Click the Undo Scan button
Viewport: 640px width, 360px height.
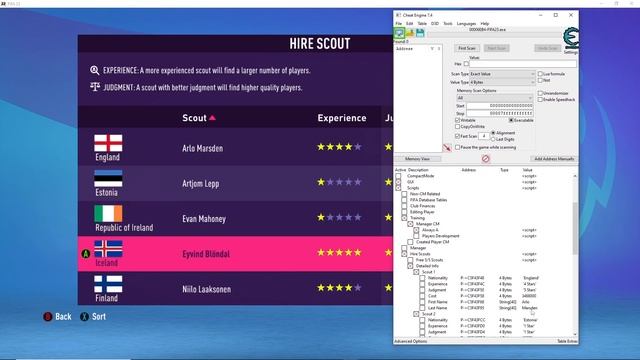pos(548,48)
